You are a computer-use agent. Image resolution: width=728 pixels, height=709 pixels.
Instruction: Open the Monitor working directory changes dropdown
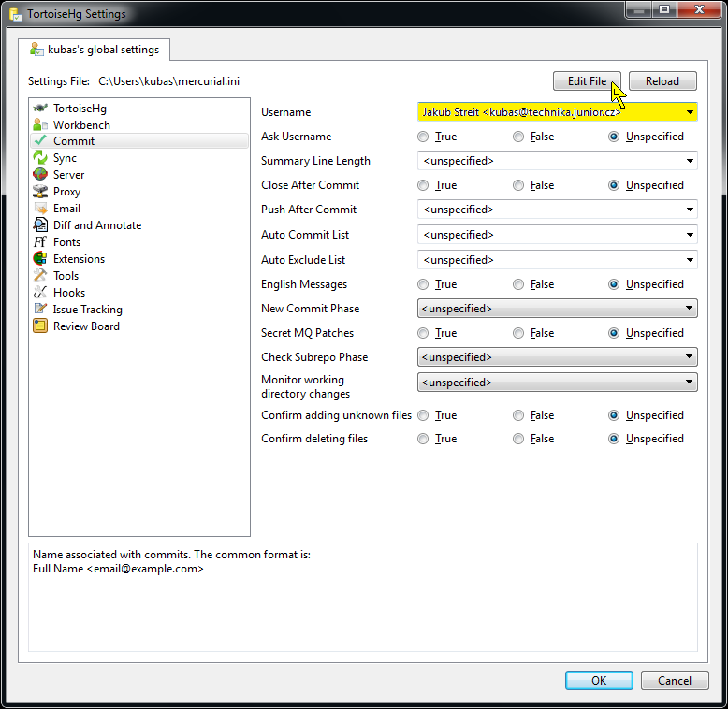(557, 383)
